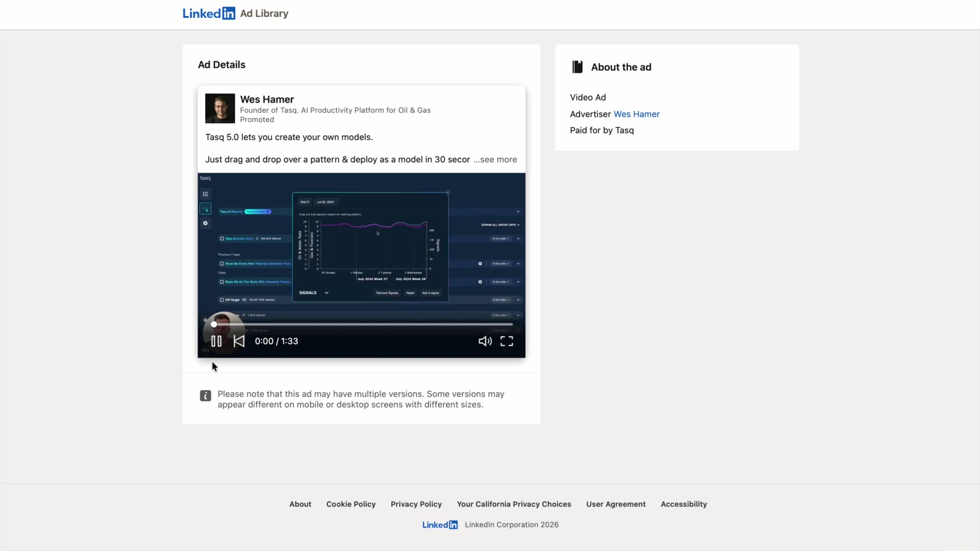Click the footer LinkedIn logo

440,524
